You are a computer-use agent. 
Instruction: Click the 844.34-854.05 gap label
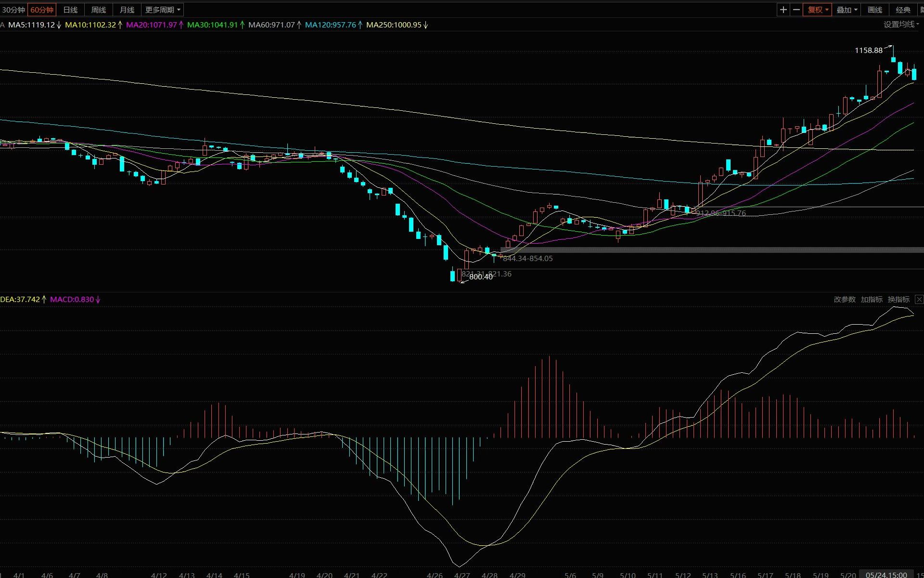click(x=528, y=259)
